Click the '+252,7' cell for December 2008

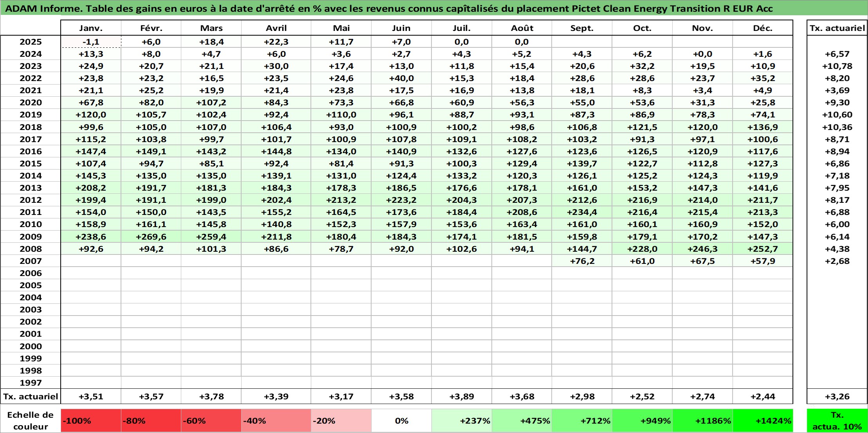point(763,249)
